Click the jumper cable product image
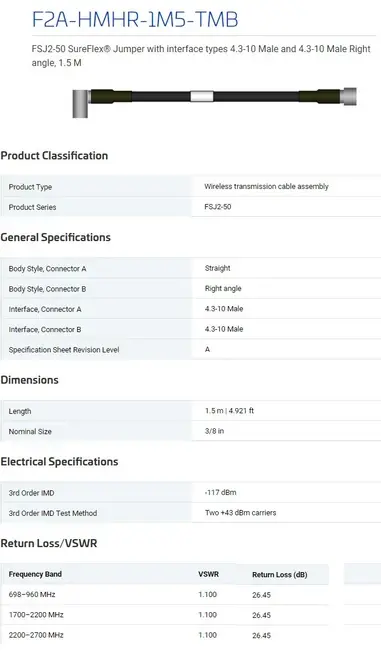 215,102
